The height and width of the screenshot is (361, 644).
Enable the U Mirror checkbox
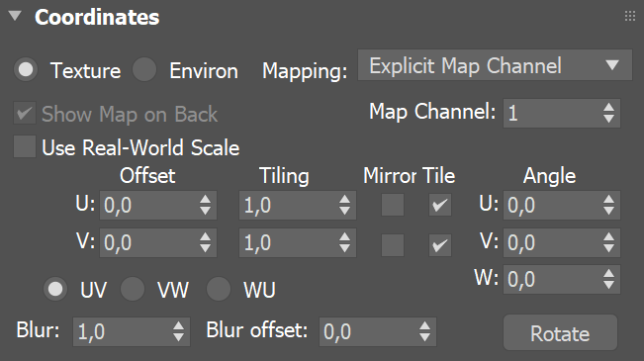pyautogui.click(x=393, y=205)
